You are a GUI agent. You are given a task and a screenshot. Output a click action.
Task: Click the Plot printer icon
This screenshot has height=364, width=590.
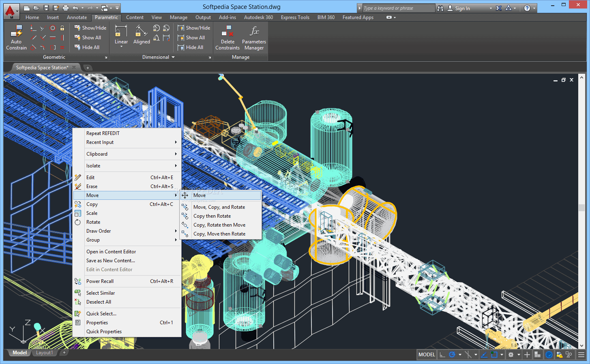[x=66, y=8]
